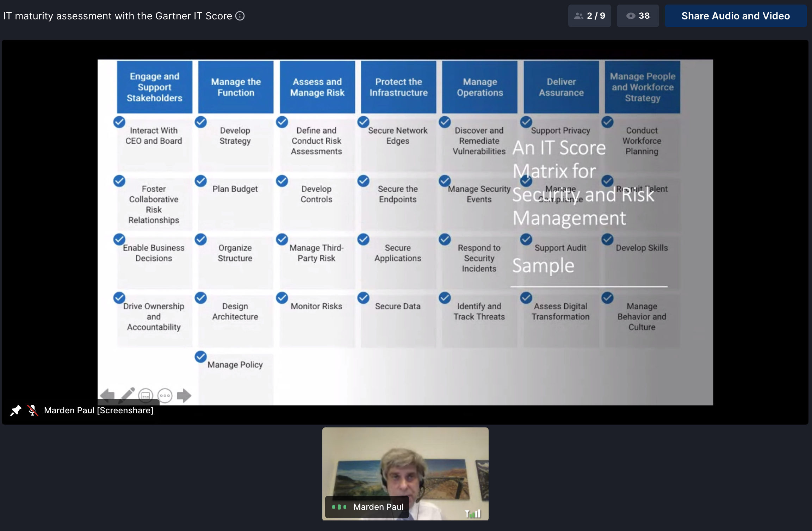Click the Engage and Support Stakeholders header
812x531 pixels.
(x=154, y=87)
